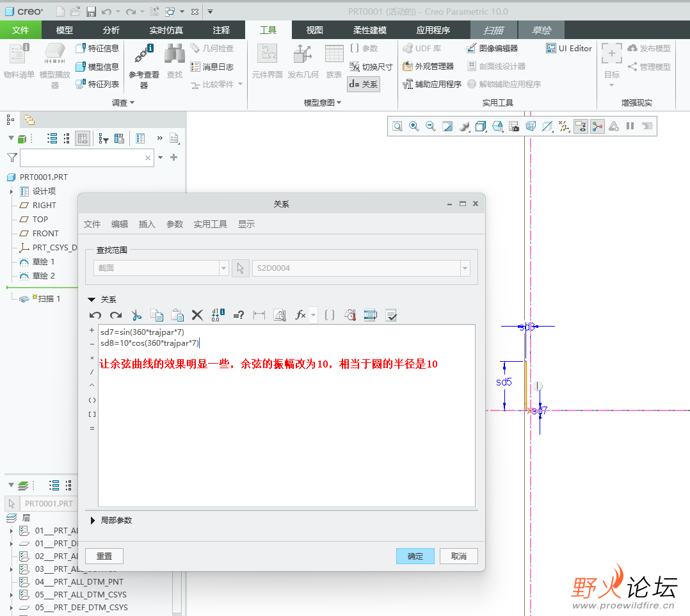Click the model tree search filter field

tap(86, 158)
